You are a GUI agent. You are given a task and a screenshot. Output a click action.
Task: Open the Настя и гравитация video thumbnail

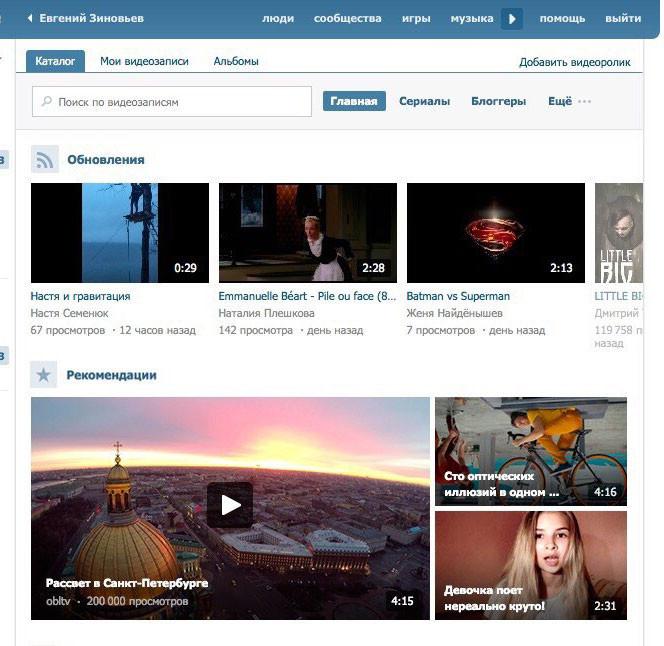click(x=120, y=233)
